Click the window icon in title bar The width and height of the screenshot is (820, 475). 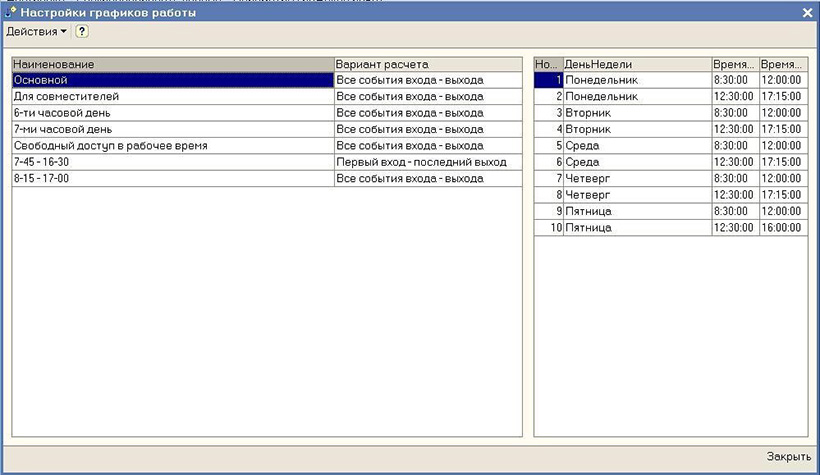[11, 13]
